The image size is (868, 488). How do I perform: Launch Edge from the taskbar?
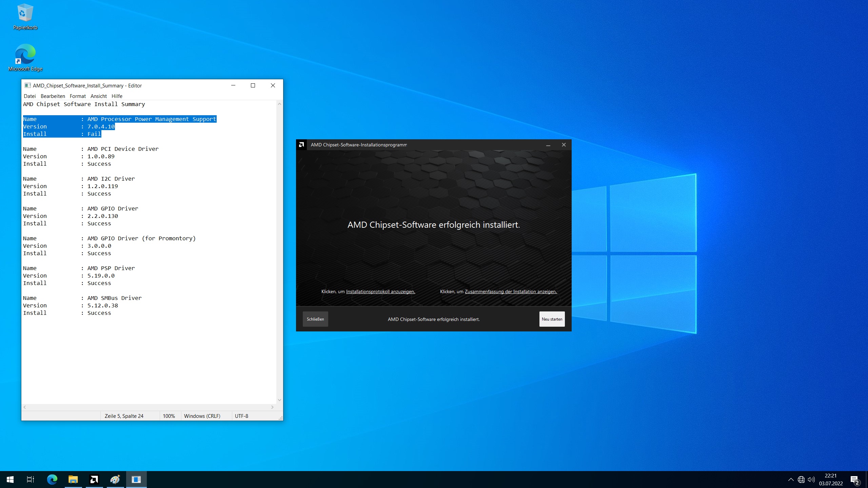(52, 479)
